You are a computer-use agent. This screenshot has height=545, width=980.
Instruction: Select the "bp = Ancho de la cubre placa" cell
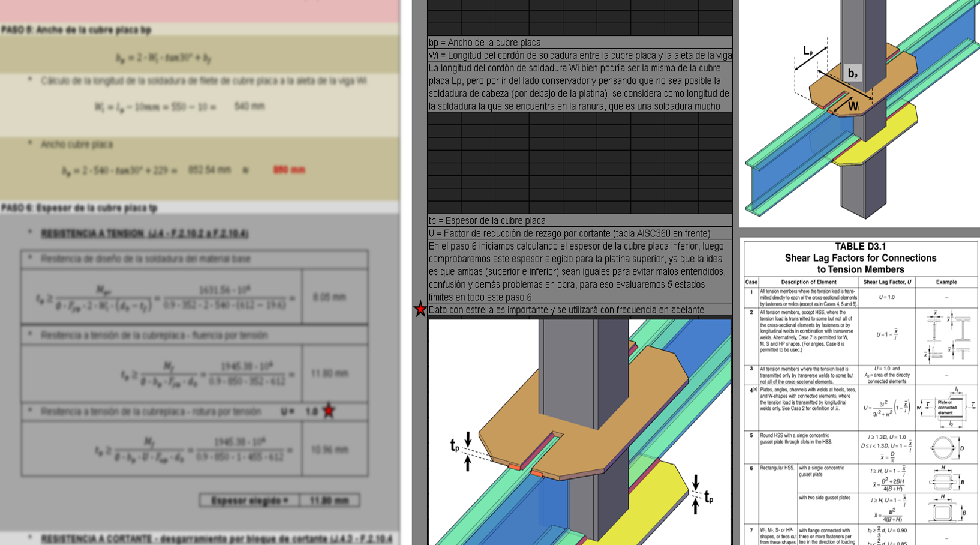[x=579, y=43]
